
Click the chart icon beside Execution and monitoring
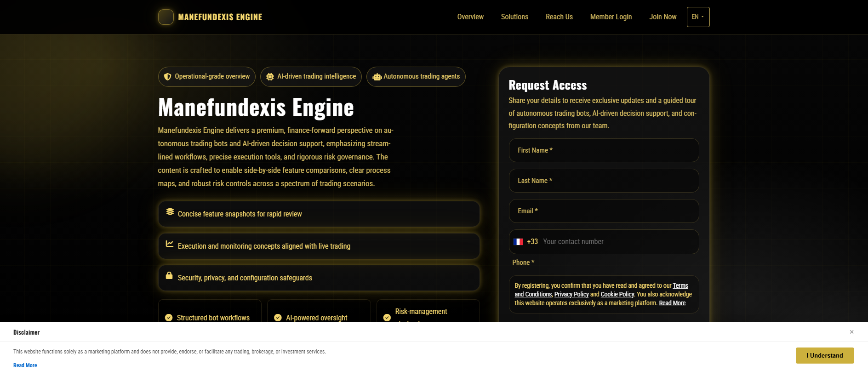[170, 244]
